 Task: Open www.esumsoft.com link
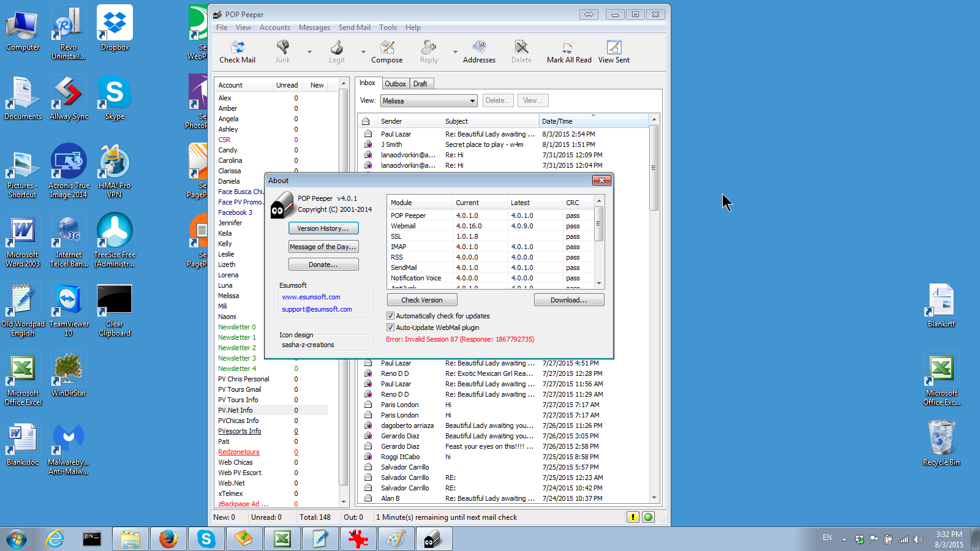[311, 297]
